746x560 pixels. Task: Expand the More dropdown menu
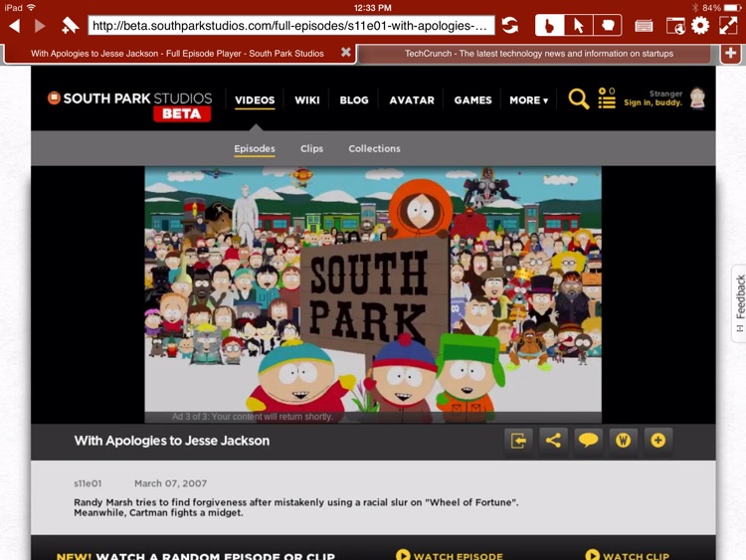point(528,99)
